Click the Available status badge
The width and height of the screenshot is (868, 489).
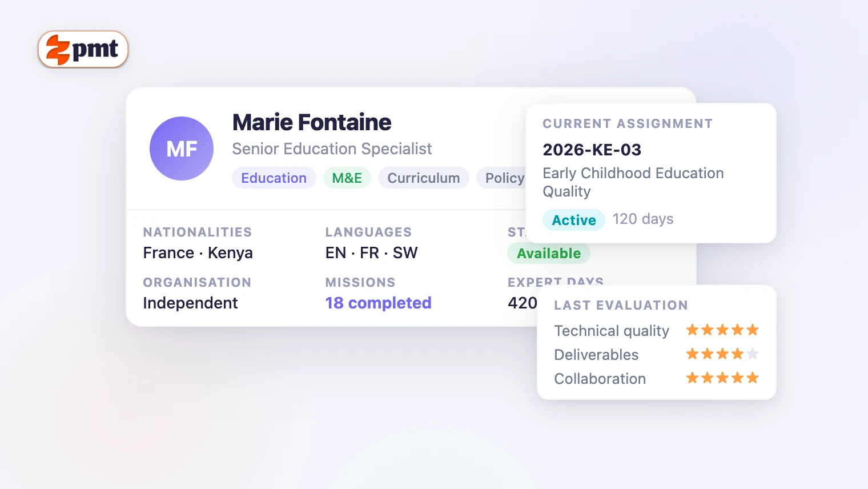point(549,254)
